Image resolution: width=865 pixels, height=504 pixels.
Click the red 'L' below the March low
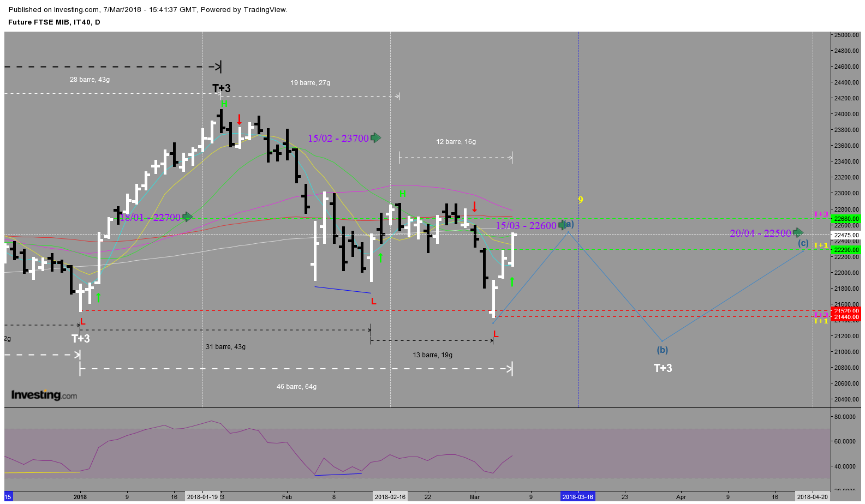pyautogui.click(x=496, y=334)
